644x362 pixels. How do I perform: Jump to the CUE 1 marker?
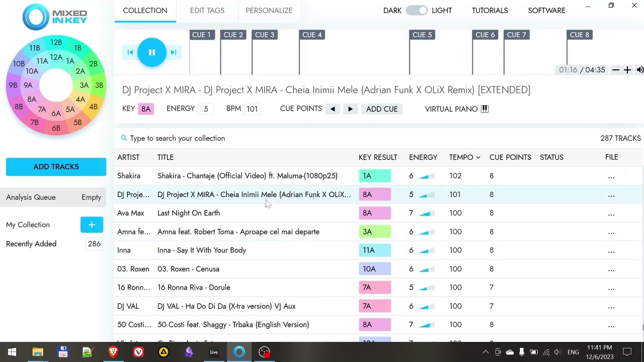click(x=201, y=35)
